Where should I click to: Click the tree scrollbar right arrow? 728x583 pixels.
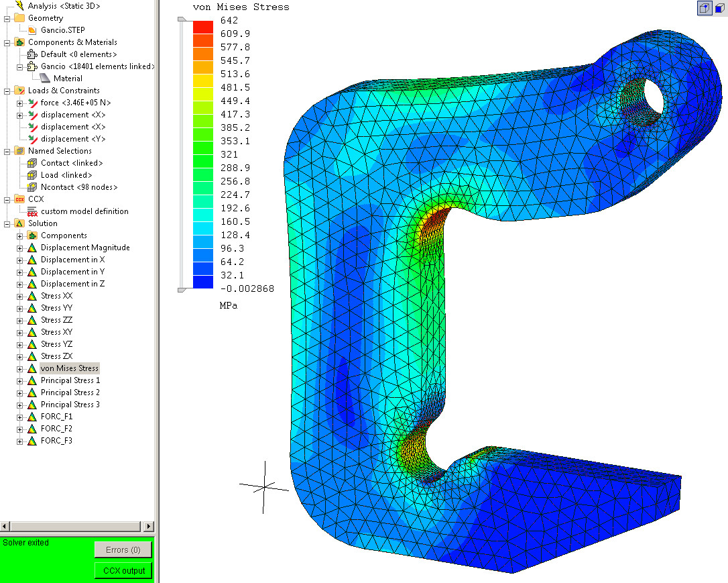point(149,527)
